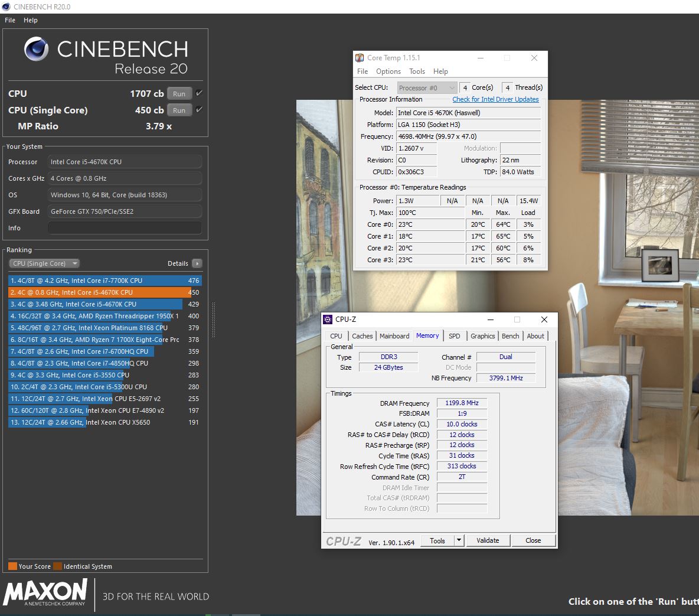Open Core Temp File menu

tap(362, 71)
